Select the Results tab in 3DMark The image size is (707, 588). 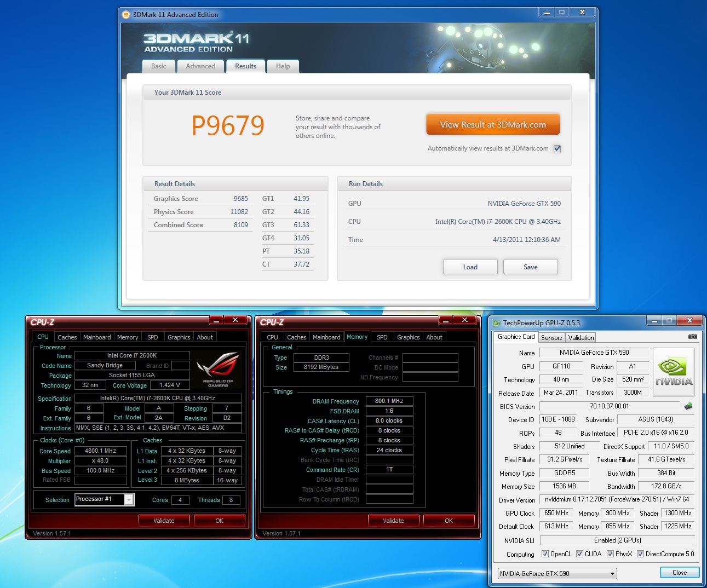[245, 66]
